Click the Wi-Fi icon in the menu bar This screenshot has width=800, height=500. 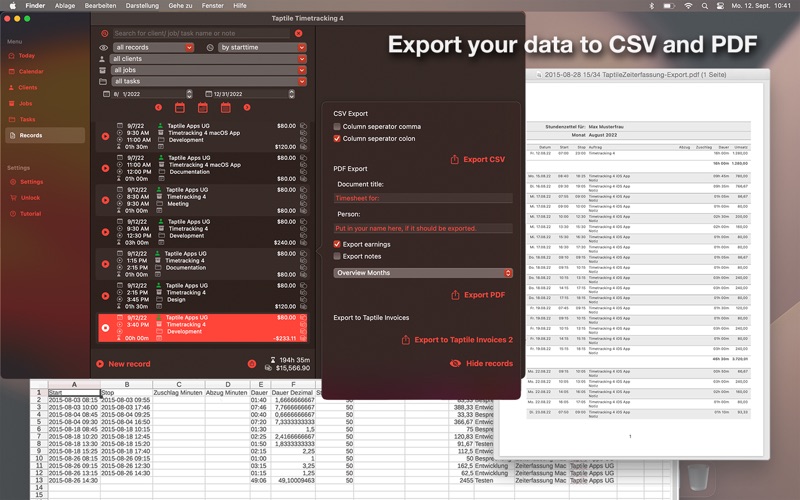click(x=688, y=6)
